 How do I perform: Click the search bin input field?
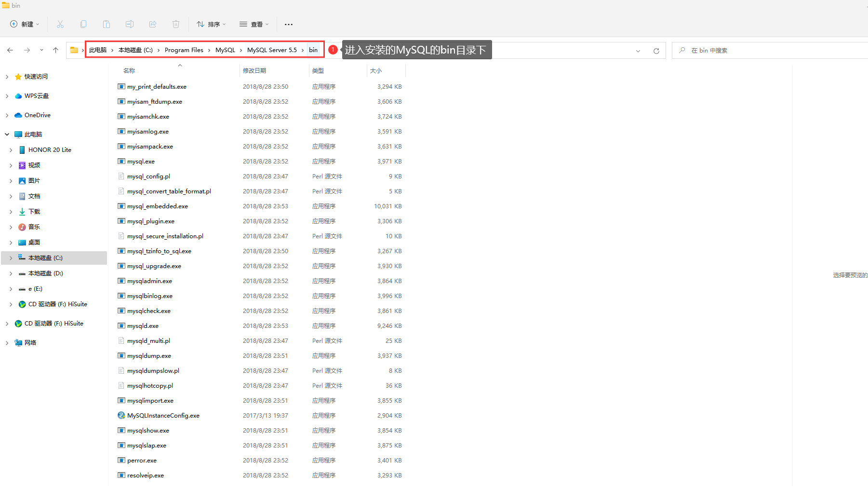tap(771, 50)
